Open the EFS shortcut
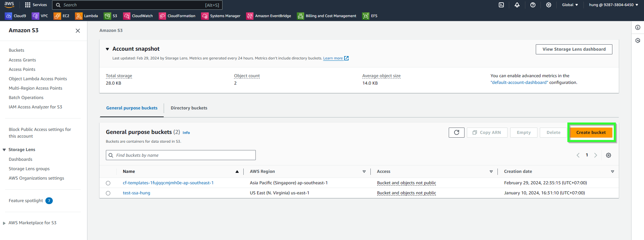644x240 pixels. 370,16
